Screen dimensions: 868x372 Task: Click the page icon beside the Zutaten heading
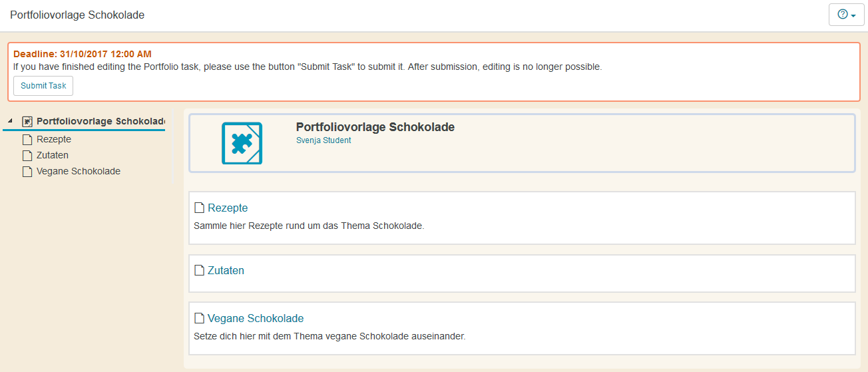(199, 271)
